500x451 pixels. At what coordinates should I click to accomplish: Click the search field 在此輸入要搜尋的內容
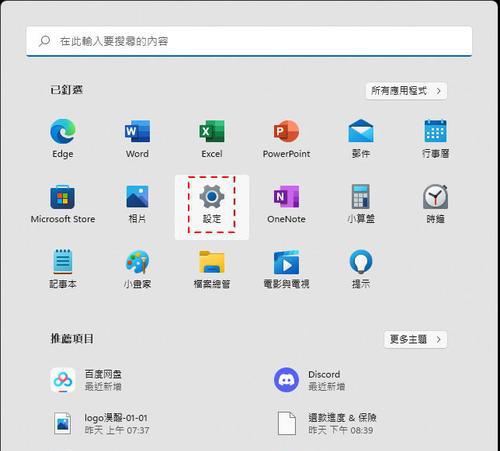[x=249, y=41]
